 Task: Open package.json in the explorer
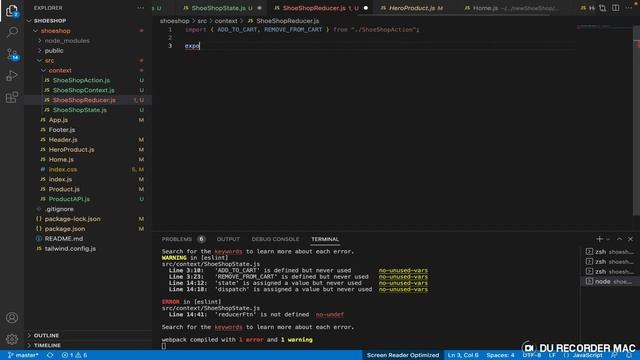click(65, 229)
